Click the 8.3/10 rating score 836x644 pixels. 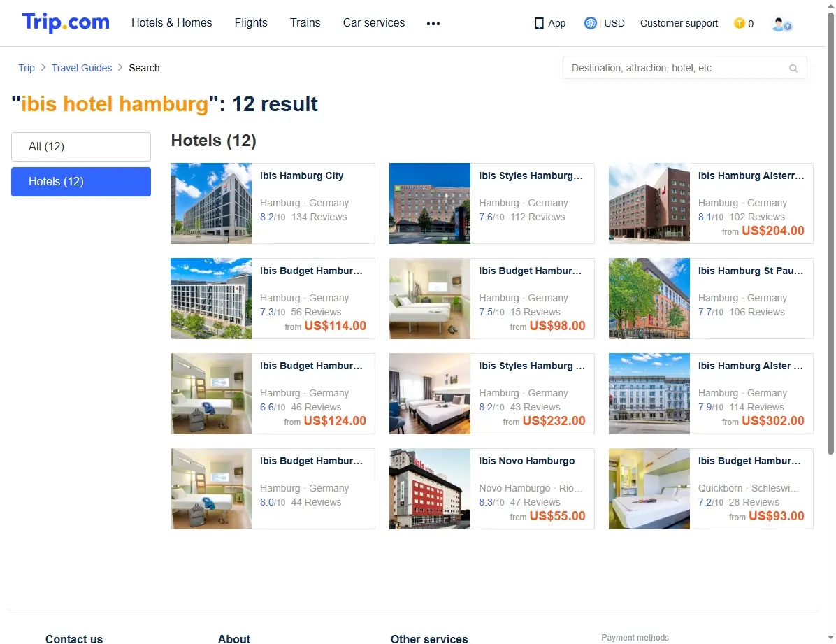491,503
